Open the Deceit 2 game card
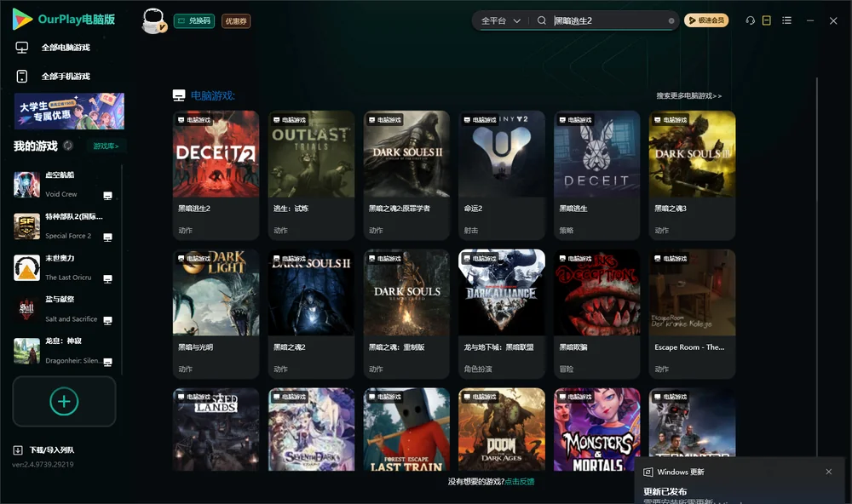Image resolution: width=852 pixels, height=504 pixels. [x=216, y=175]
